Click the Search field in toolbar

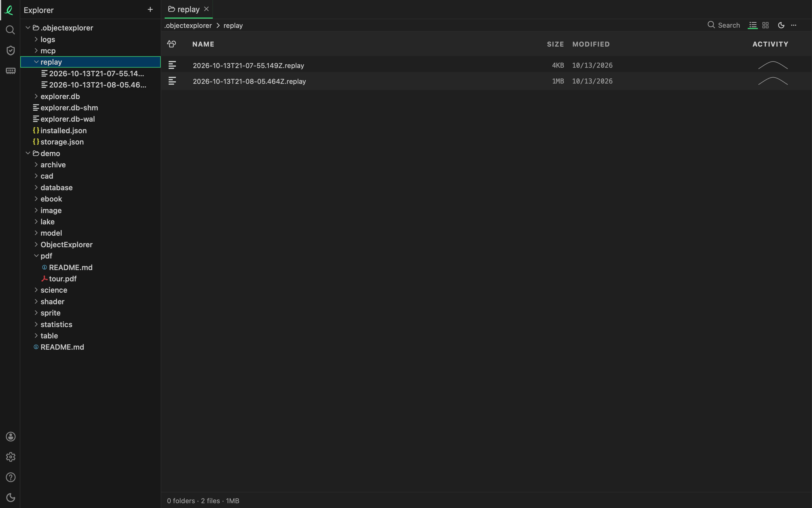(724, 25)
